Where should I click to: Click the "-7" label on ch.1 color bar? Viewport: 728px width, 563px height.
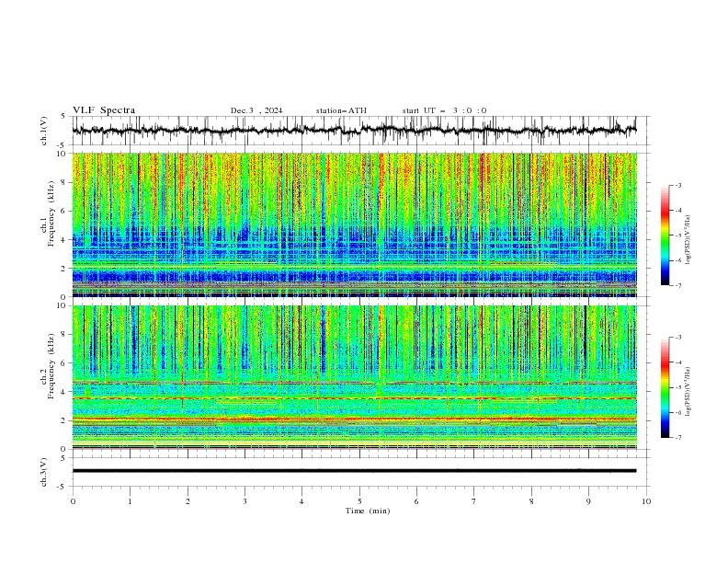pos(677,286)
